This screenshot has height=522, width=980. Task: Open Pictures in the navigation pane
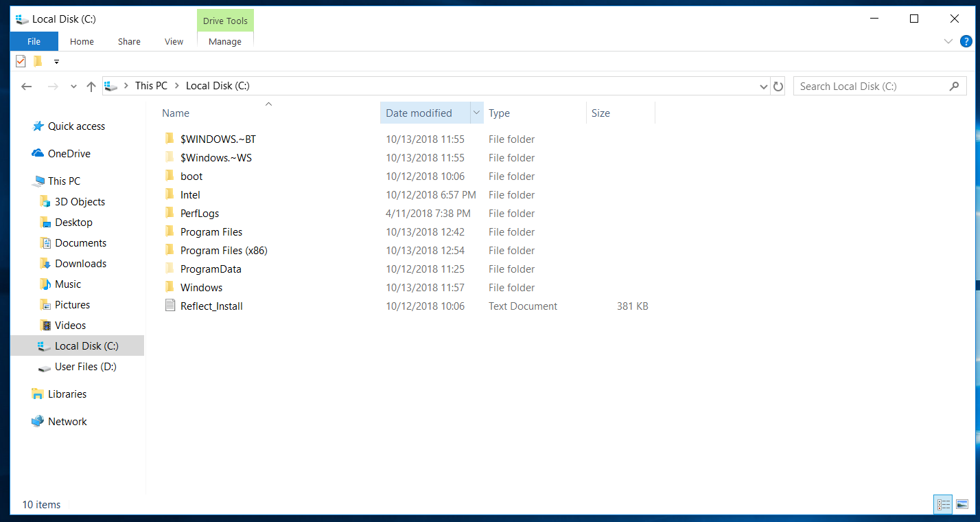point(72,305)
